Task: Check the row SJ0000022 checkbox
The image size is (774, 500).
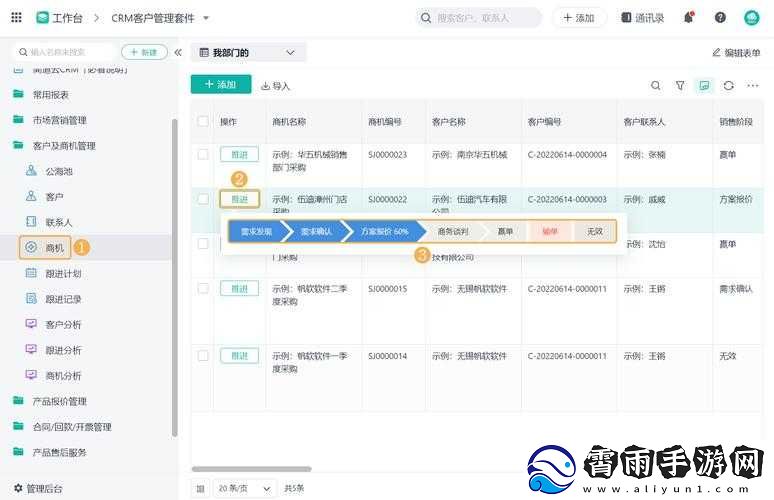Action: point(203,199)
